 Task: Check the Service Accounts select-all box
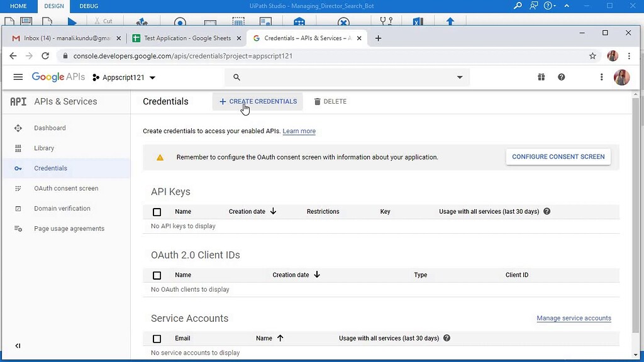click(157, 338)
